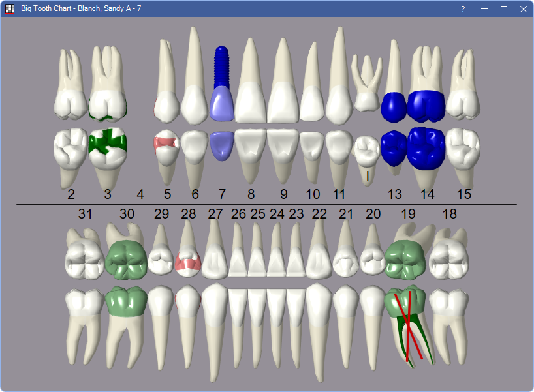Screen dimensions: 534x392
Task: Select the green filled occlusal view of tooth 3
Action: point(106,145)
